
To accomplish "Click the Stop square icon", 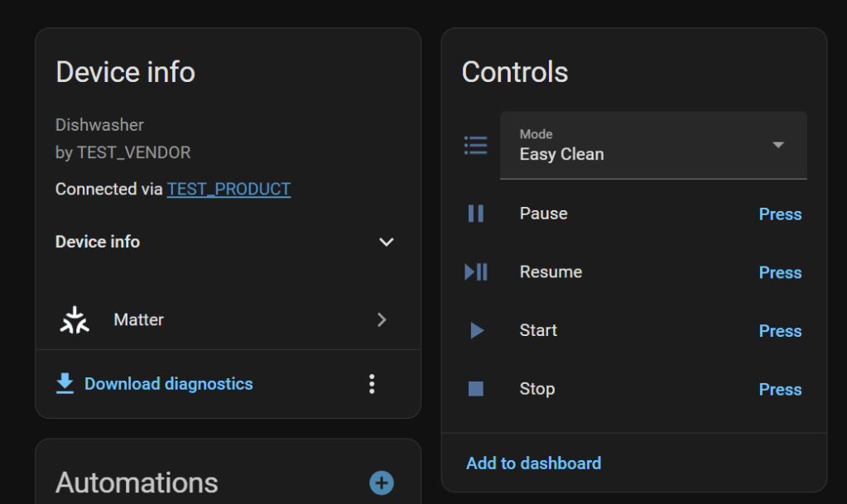I will pos(475,389).
